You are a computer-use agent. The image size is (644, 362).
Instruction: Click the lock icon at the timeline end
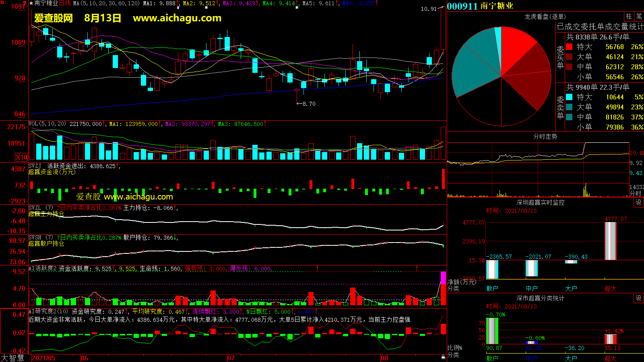(x=443, y=357)
